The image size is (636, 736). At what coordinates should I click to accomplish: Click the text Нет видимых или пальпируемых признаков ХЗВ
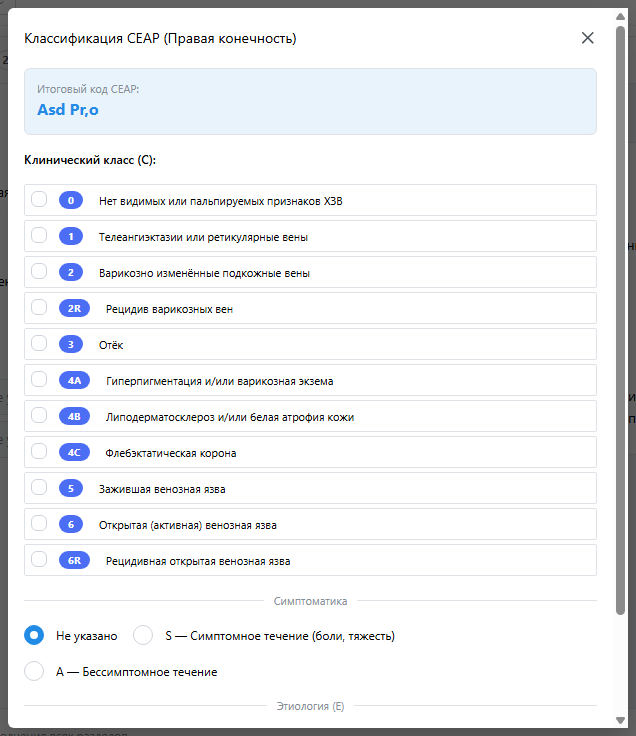tap(221, 201)
